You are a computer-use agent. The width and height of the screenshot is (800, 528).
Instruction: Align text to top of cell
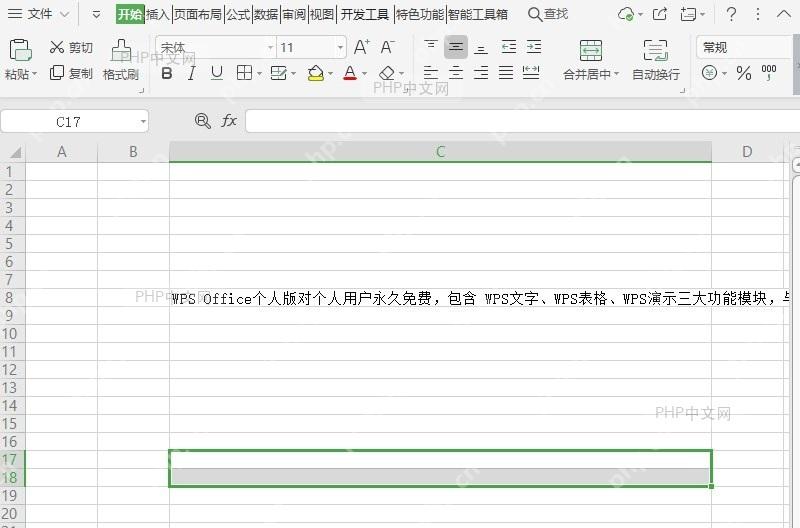[431, 47]
